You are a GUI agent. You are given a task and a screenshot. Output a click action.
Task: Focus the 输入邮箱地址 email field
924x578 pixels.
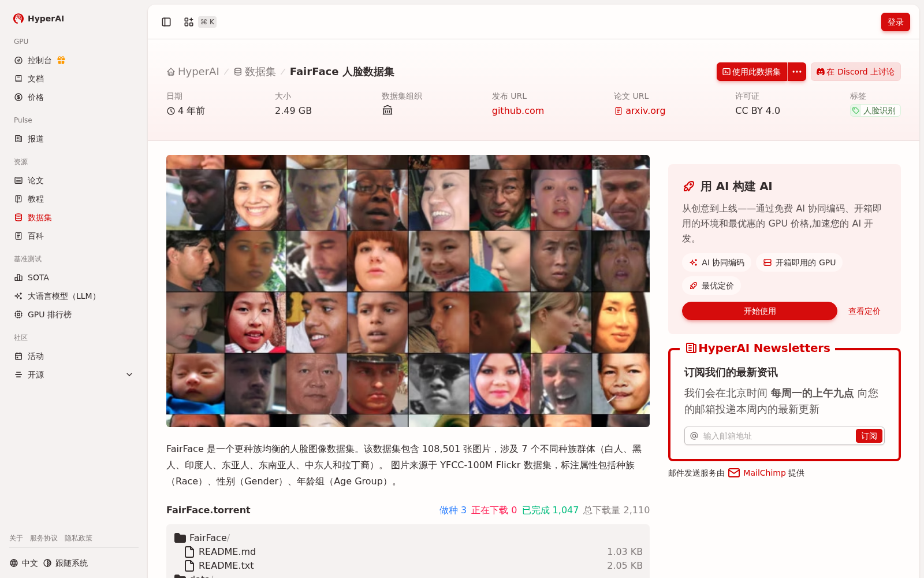[777, 436]
